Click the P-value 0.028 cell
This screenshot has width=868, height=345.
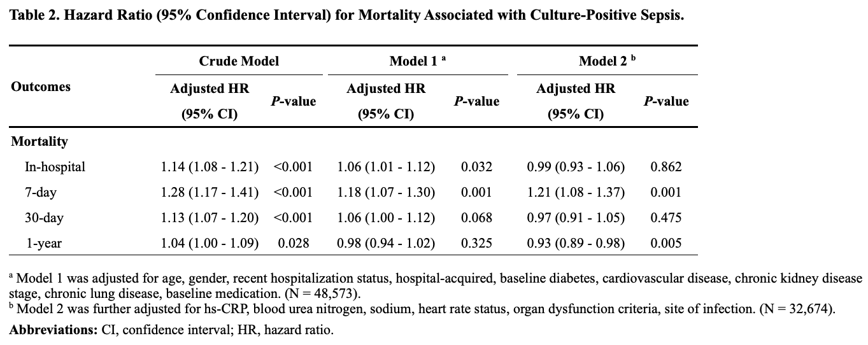coord(294,243)
